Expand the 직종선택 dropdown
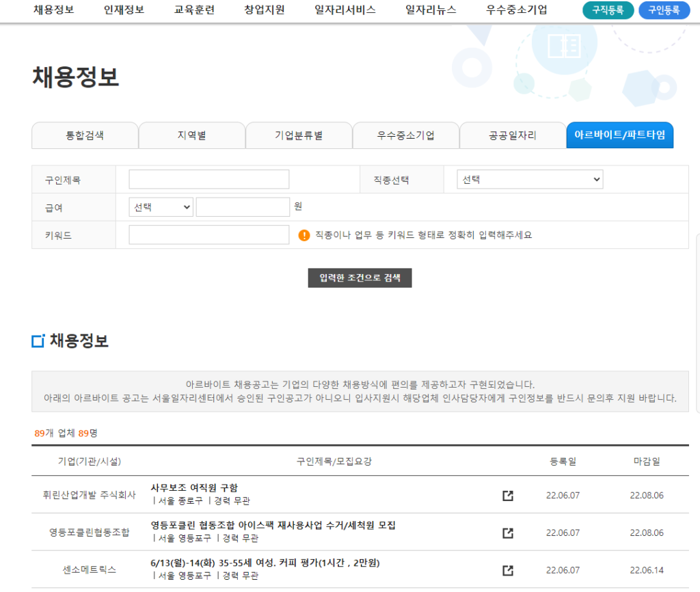The width and height of the screenshot is (700, 592). (x=530, y=180)
